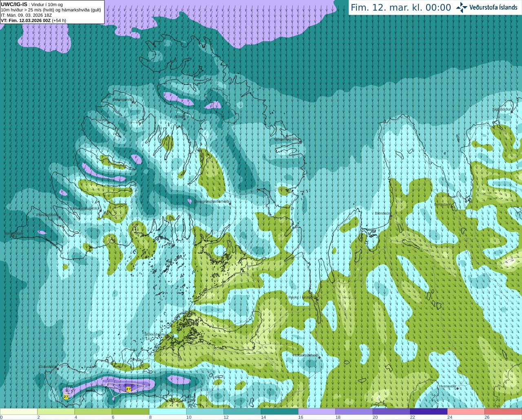Pick the light green 2–4 m/s legend swatch

point(56,411)
